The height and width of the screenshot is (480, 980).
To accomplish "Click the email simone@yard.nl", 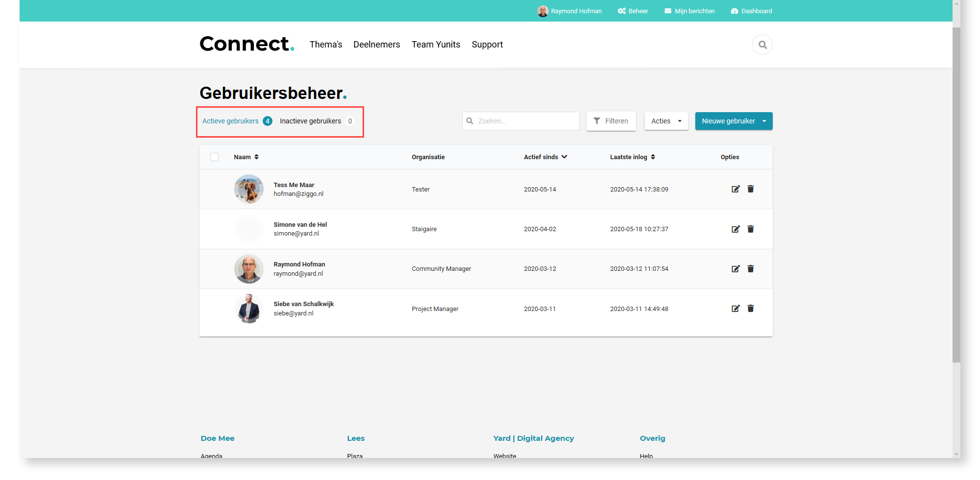I will (x=296, y=234).
